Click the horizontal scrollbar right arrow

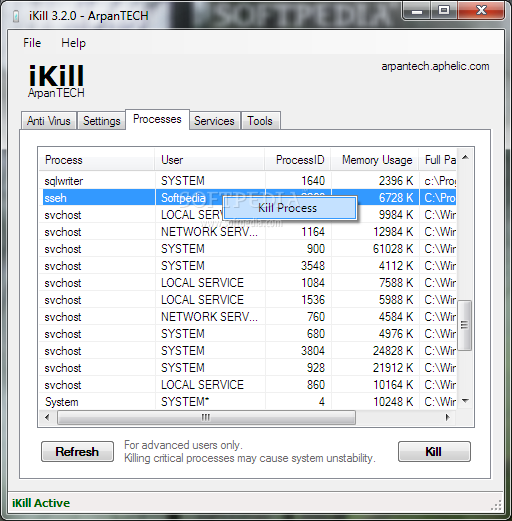pyautogui.click(x=447, y=417)
